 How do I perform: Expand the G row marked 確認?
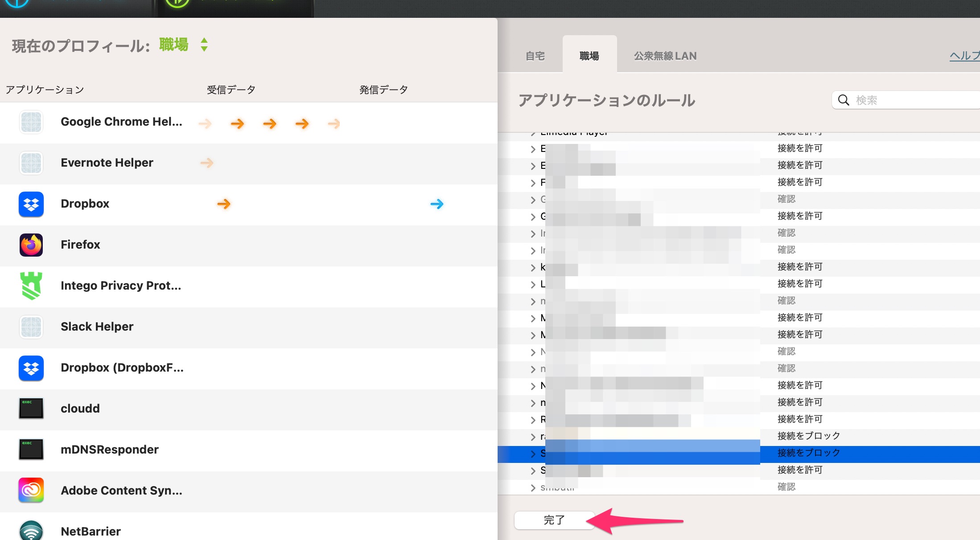click(533, 200)
